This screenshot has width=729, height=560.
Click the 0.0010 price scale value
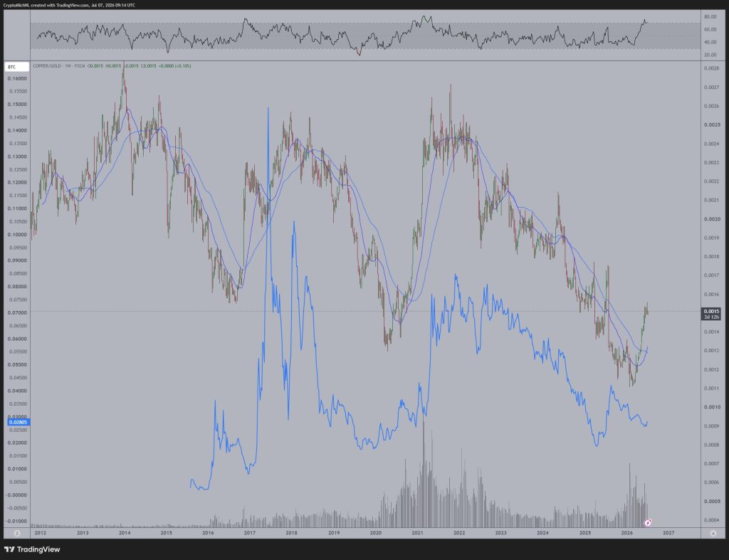point(711,407)
